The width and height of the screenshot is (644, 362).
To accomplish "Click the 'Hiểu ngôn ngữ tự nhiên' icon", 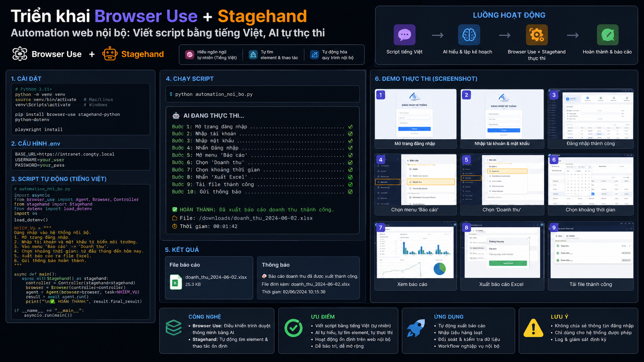I will pos(190,55).
